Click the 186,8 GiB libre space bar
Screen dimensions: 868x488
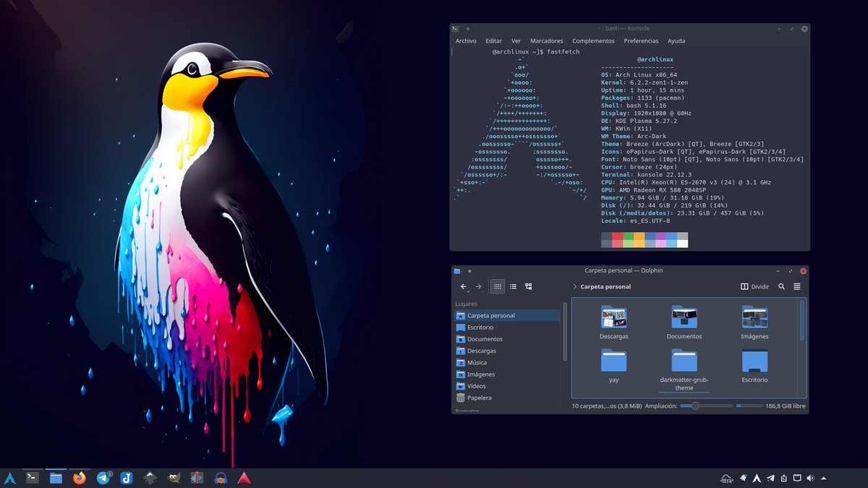[771, 406]
